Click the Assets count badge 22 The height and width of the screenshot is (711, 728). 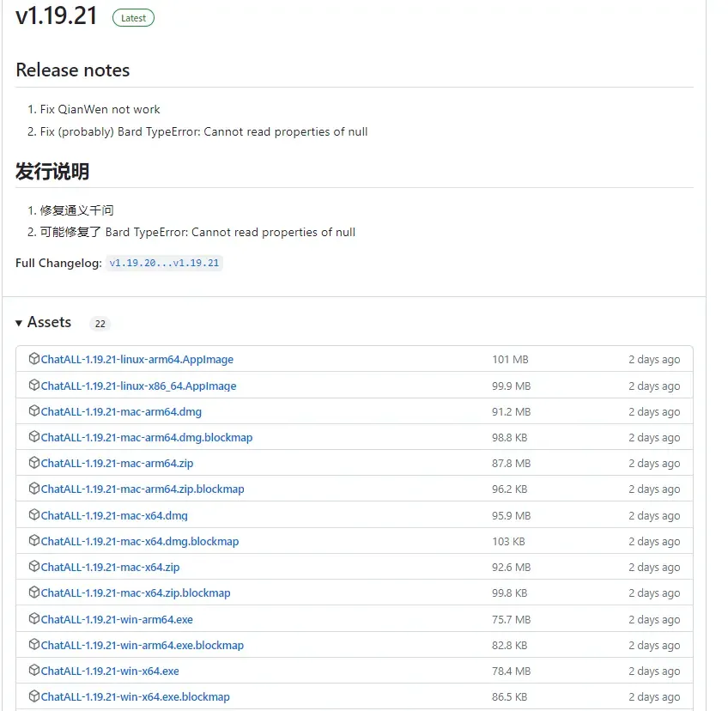100,324
